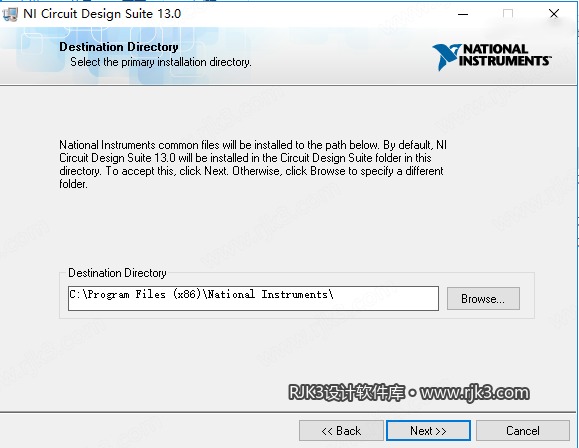Viewport: 579px width, 448px height.
Task: Click the paragraph starting 'National Instruments common files'
Action: click(x=253, y=164)
